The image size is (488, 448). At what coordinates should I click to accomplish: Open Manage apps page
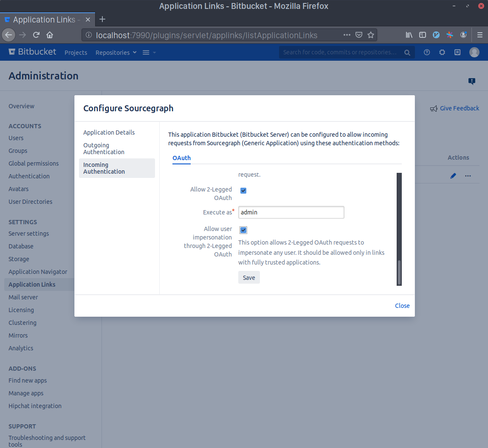(x=26, y=393)
